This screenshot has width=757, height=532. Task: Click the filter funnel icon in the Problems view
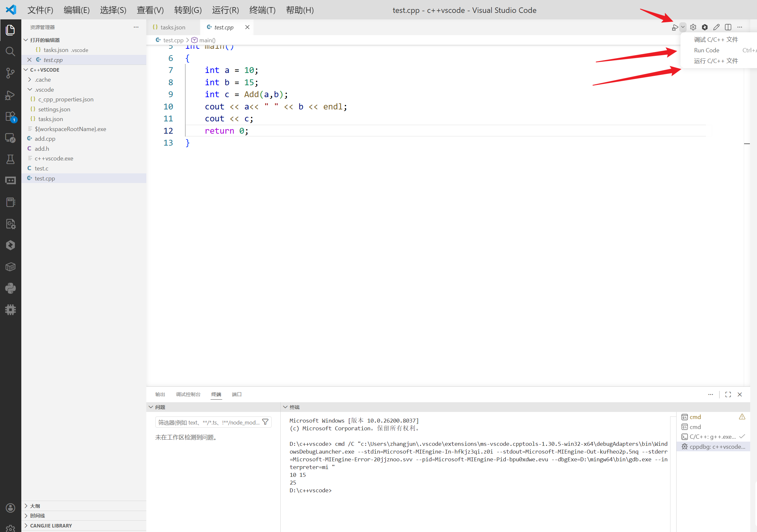(265, 422)
